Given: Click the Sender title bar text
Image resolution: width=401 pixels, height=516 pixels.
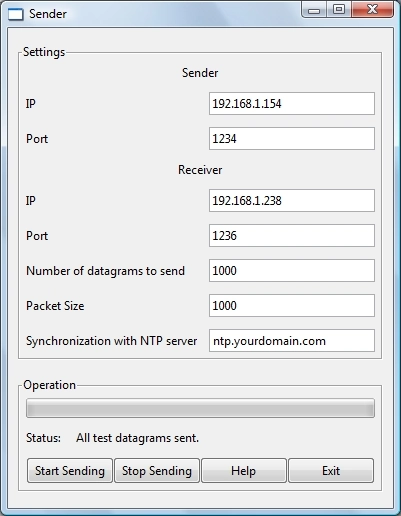Looking at the screenshot, I should [48, 14].
